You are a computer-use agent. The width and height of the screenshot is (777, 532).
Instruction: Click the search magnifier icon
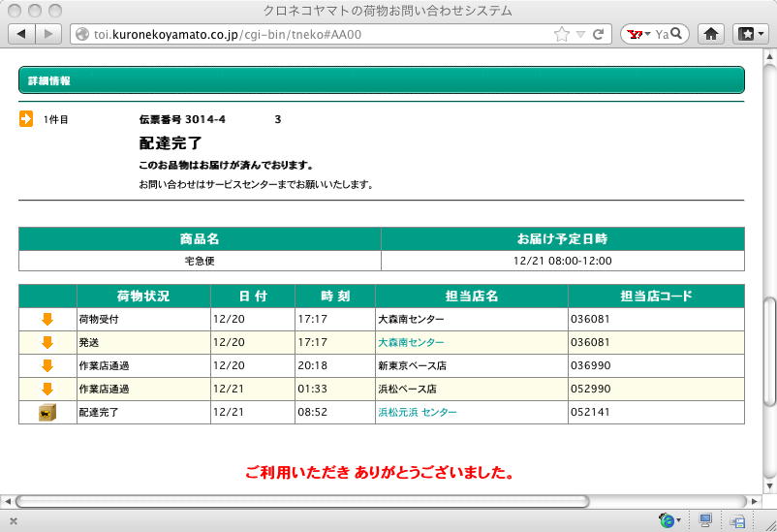coord(676,33)
